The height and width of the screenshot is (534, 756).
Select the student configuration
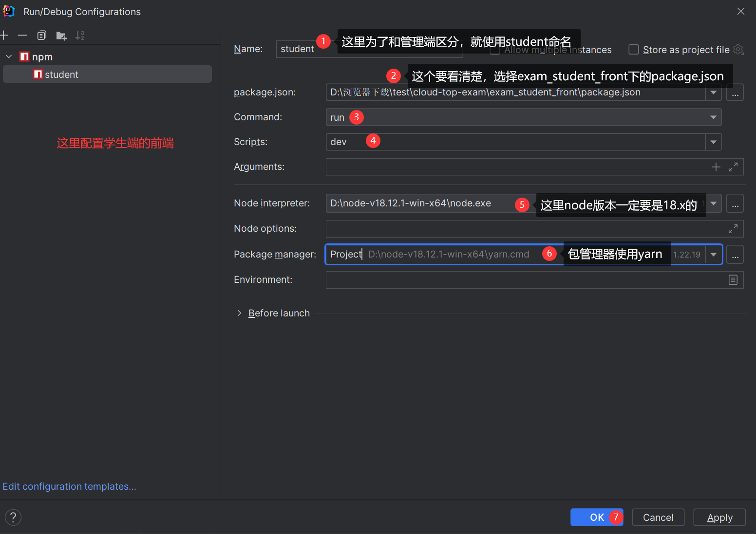pos(61,74)
